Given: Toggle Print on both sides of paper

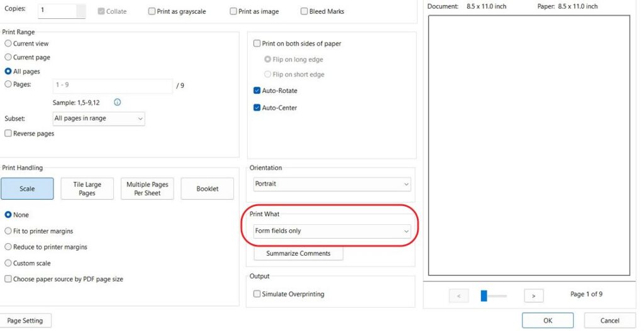Looking at the screenshot, I should [257, 43].
